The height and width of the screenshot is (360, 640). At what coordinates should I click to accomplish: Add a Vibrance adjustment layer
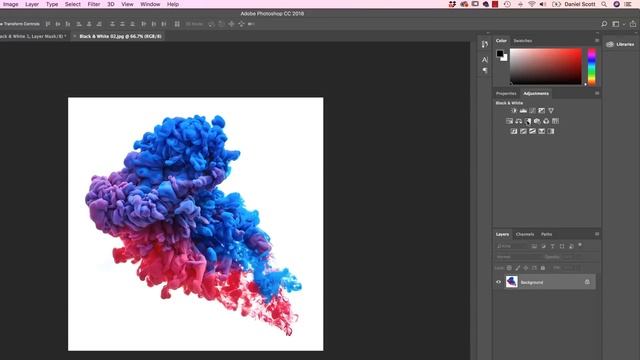551,111
